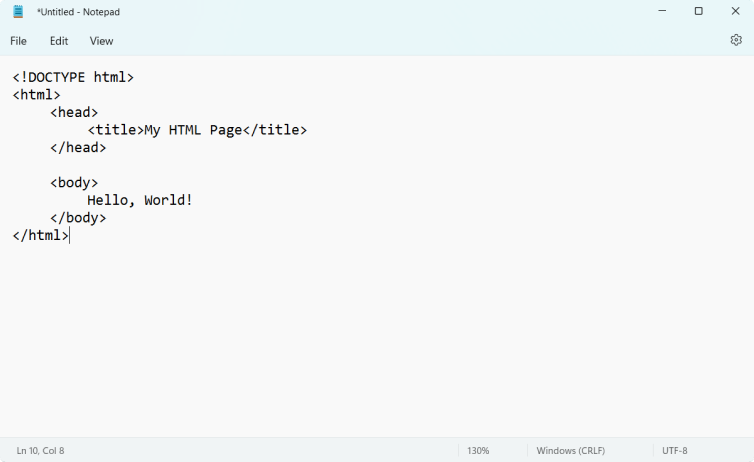Open the View menu

[101, 41]
